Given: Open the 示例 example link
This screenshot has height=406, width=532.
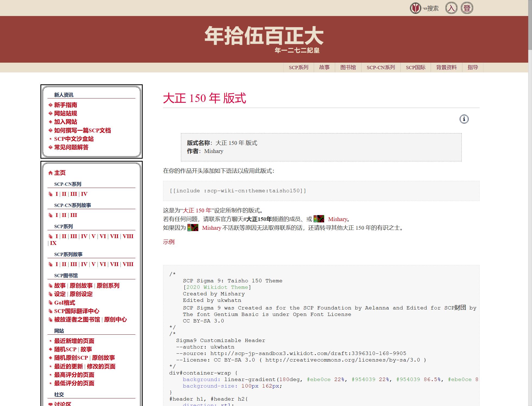Looking at the screenshot, I should (168, 242).
